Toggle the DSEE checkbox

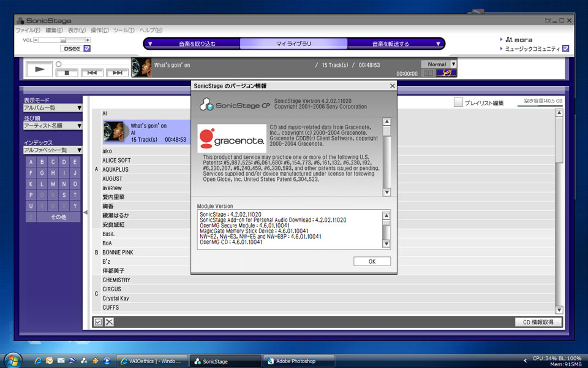click(87, 48)
